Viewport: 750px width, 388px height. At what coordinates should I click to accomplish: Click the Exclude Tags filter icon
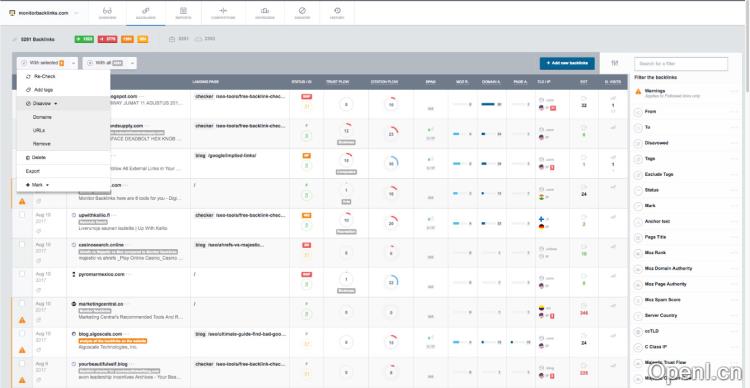pyautogui.click(x=638, y=175)
